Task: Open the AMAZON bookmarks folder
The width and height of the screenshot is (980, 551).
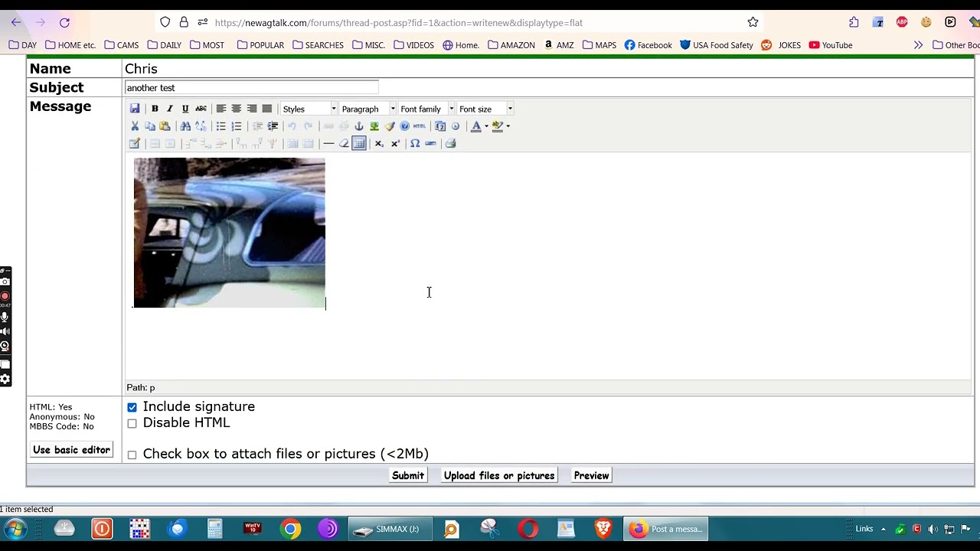Action: coord(511,45)
